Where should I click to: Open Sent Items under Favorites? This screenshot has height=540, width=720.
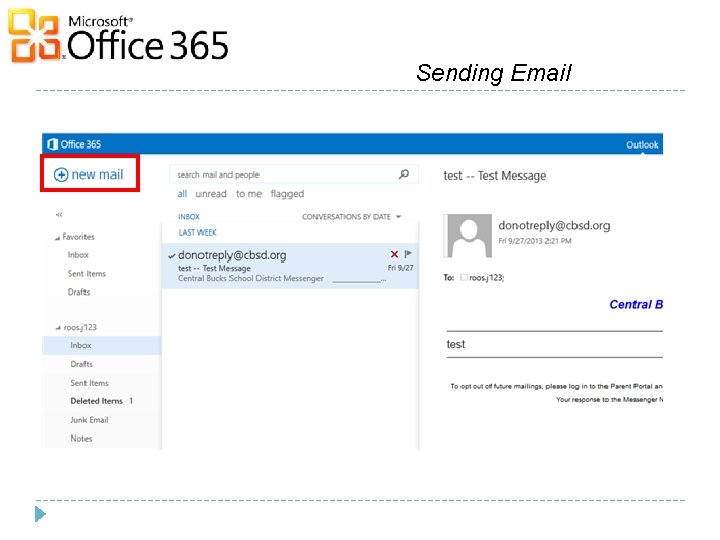(87, 274)
